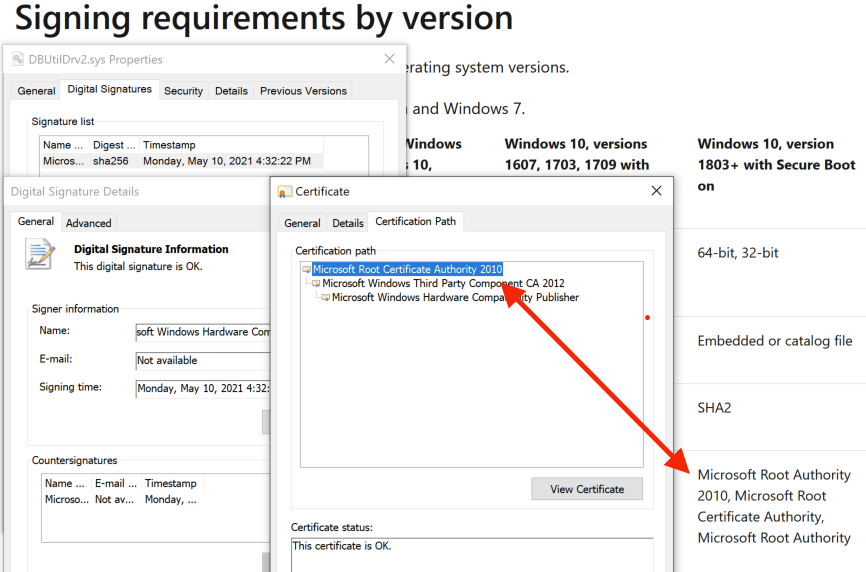Image resolution: width=866 pixels, height=572 pixels.
Task: Open the Details tab in Certificate dialog
Action: (x=348, y=223)
